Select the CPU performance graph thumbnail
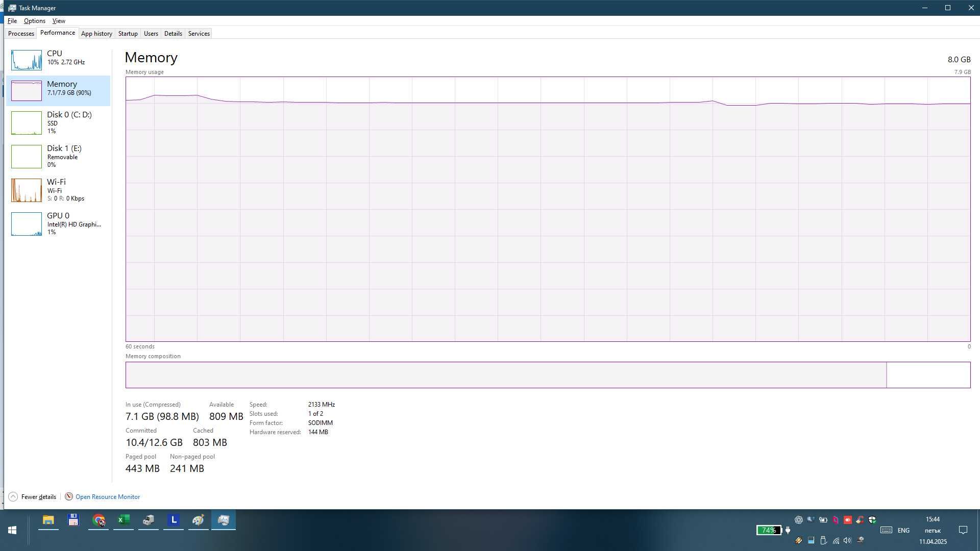The image size is (980, 551). click(27, 60)
